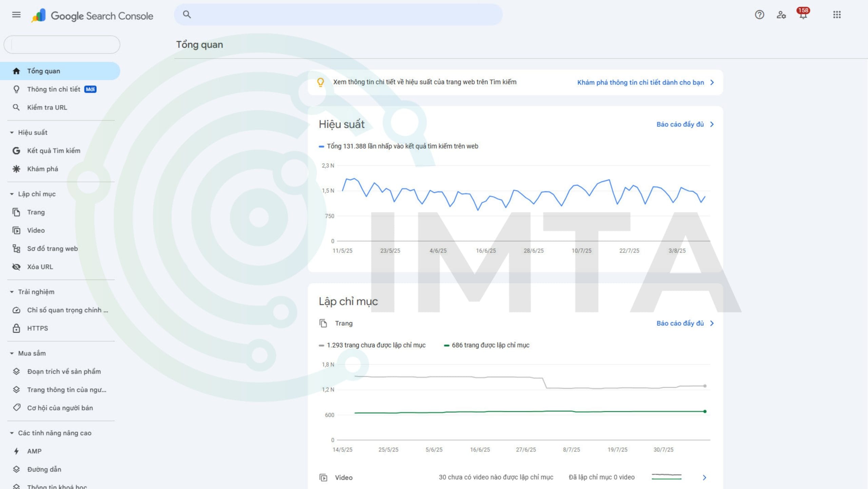Select Tổng quan in the sidebar
This screenshot has width=868, height=489.
(x=43, y=71)
